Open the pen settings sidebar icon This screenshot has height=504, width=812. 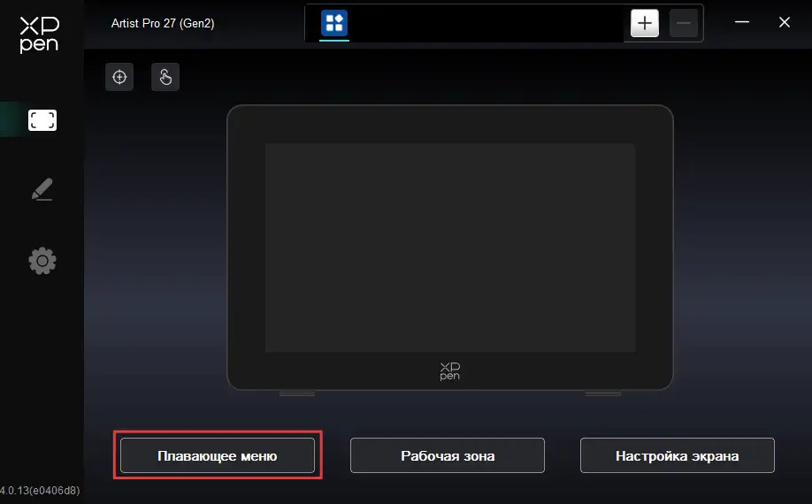[x=42, y=189]
